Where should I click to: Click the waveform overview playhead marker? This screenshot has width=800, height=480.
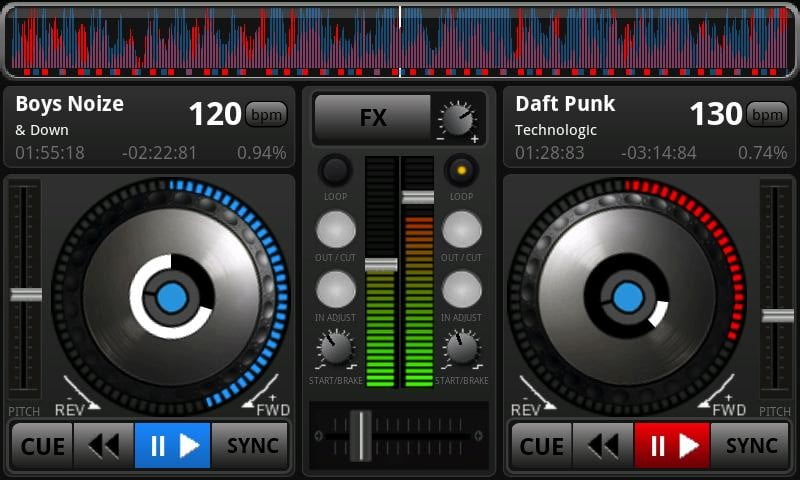[400, 41]
